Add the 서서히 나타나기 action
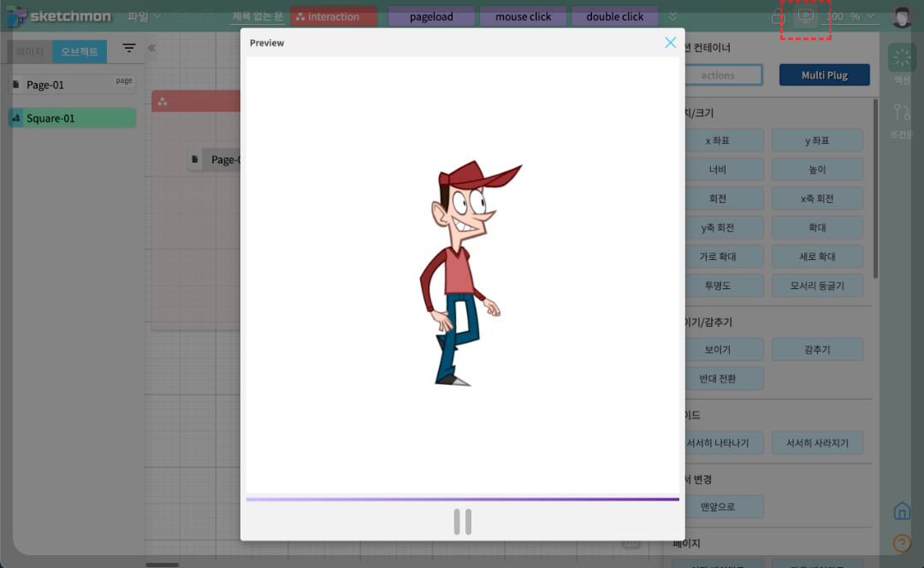 [x=725, y=442]
